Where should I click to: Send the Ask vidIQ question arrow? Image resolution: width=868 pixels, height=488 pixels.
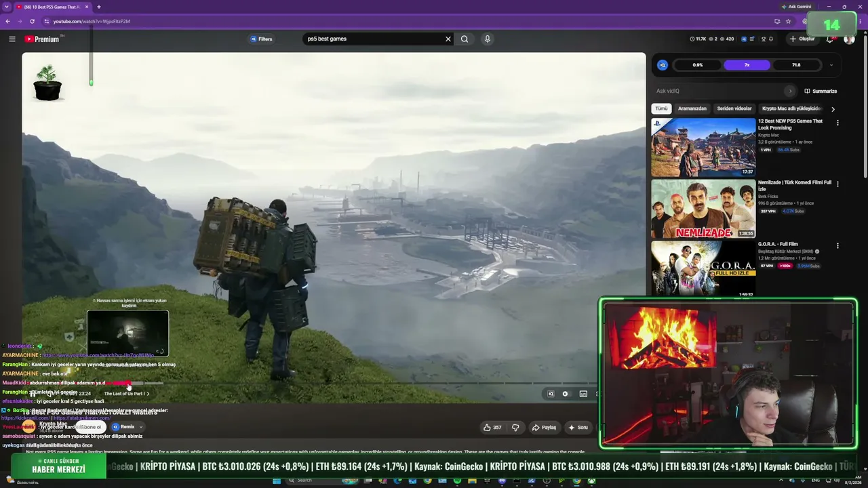[790, 91]
